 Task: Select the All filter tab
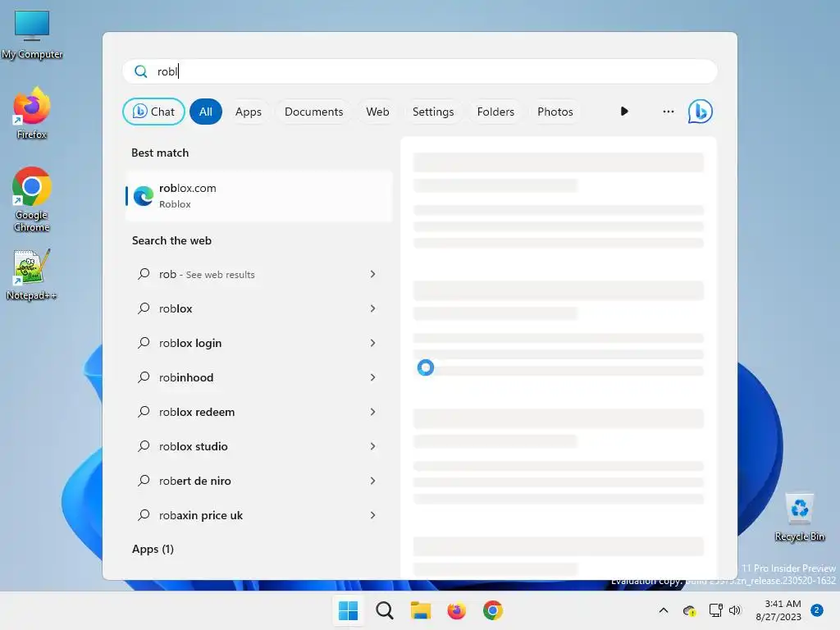(x=206, y=112)
